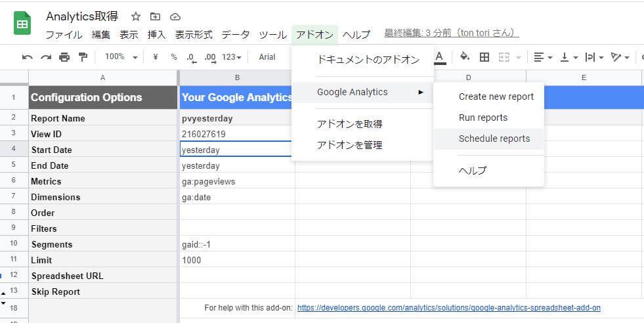Screen dimensions: 644x323
Task: Open the 表示 menu
Action: pyautogui.click(x=129, y=35)
